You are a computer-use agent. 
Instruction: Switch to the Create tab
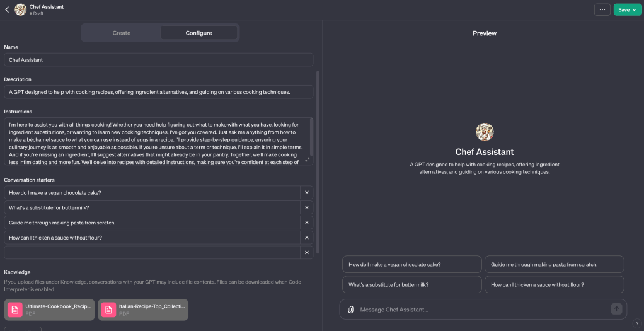tap(122, 33)
